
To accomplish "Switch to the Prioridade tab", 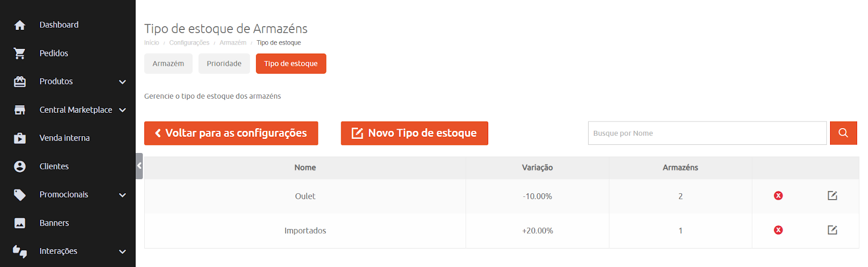I will (x=224, y=63).
